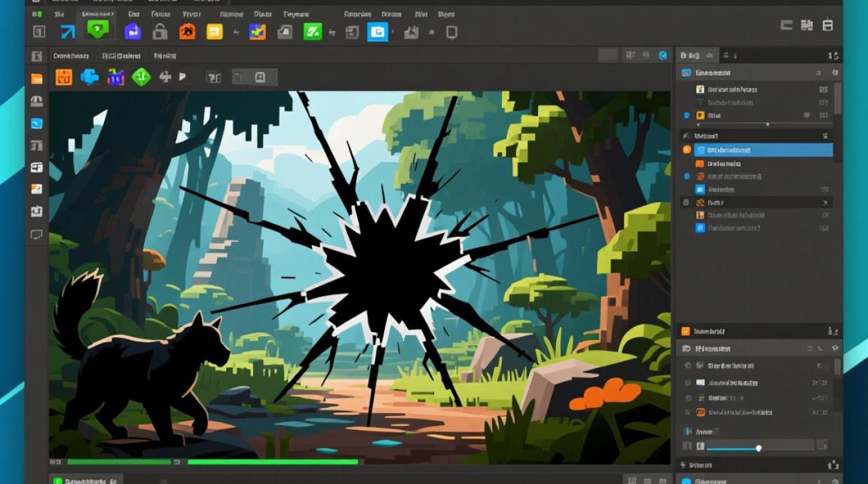The height and width of the screenshot is (484, 868).
Task: Click the yellow grid icon in top toolbar
Action: 214,32
